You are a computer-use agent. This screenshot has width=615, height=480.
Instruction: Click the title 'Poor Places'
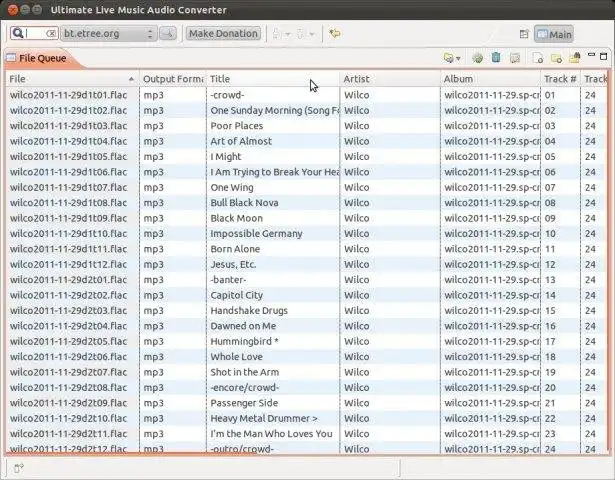(237, 126)
